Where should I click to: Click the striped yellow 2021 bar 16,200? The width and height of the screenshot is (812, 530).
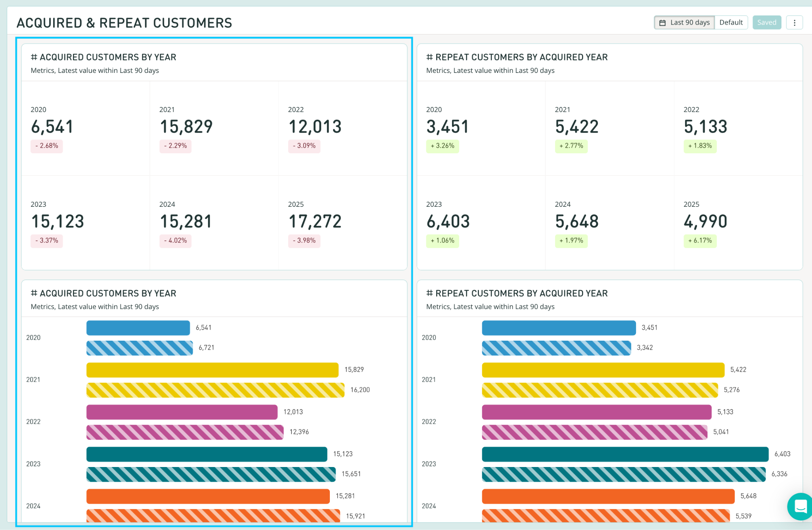pyautogui.click(x=215, y=390)
